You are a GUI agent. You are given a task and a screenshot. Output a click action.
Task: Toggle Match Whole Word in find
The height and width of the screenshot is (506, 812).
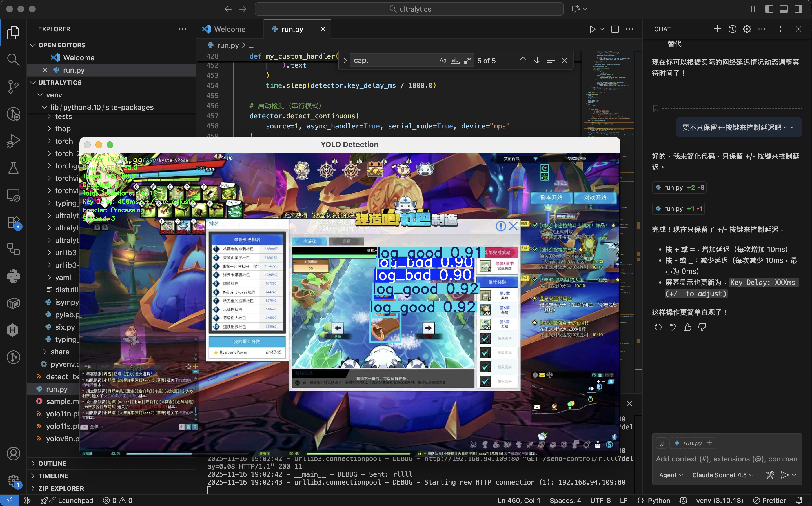tap(455, 61)
